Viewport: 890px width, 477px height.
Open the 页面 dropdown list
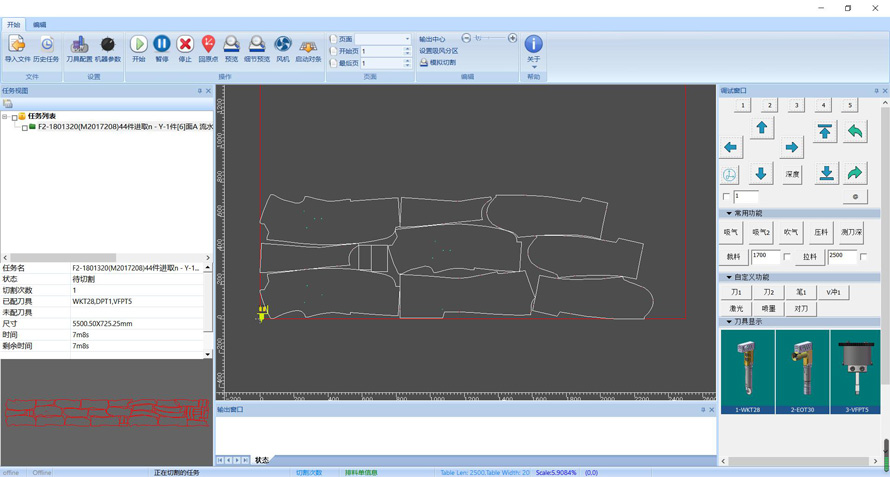point(407,39)
